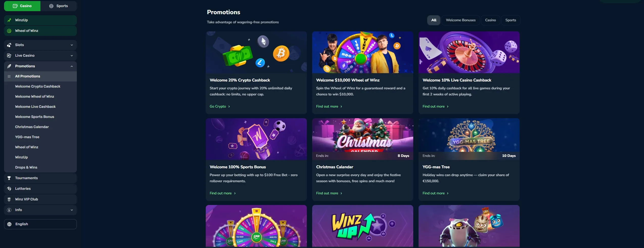Click the Wheel of Winz sidebar icon
Image resolution: width=644 pixels, height=248 pixels.
pyautogui.click(x=9, y=31)
